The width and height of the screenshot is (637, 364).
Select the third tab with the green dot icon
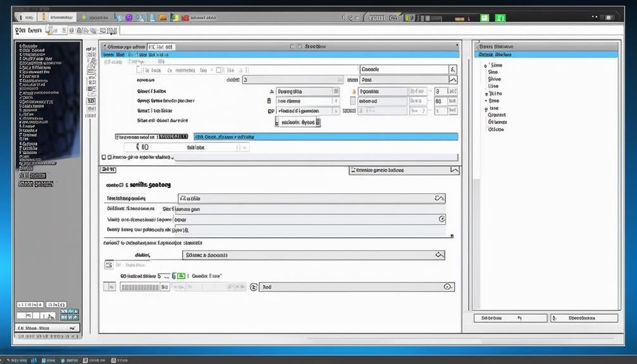[x=95, y=18]
